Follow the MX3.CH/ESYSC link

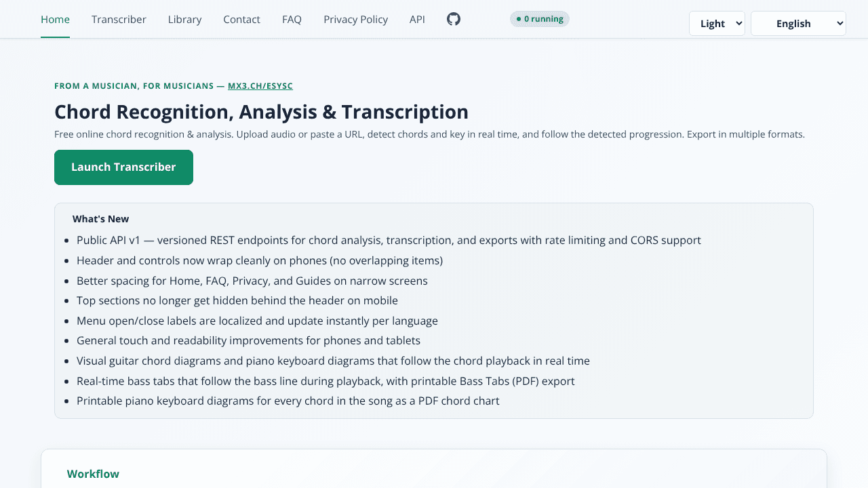[260, 86]
